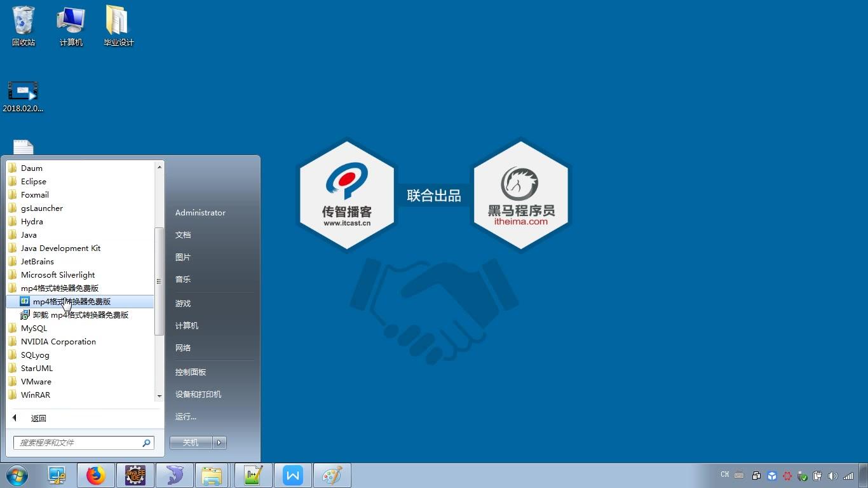Open the shutdown options arrow next to 关机

coord(219,443)
